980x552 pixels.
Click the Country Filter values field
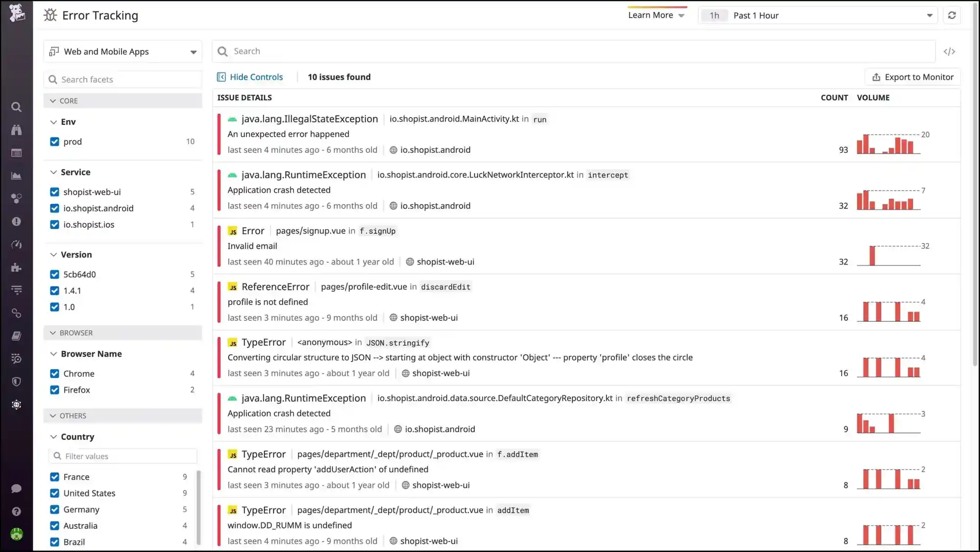coord(122,456)
